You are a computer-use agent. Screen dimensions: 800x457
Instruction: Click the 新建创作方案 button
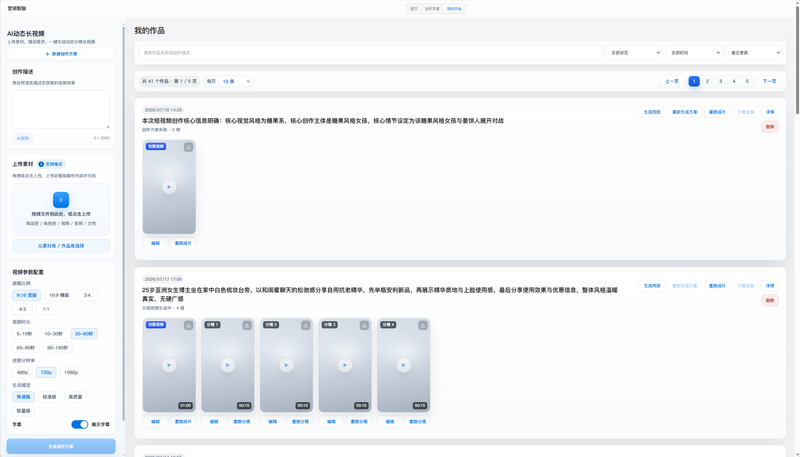(61, 54)
